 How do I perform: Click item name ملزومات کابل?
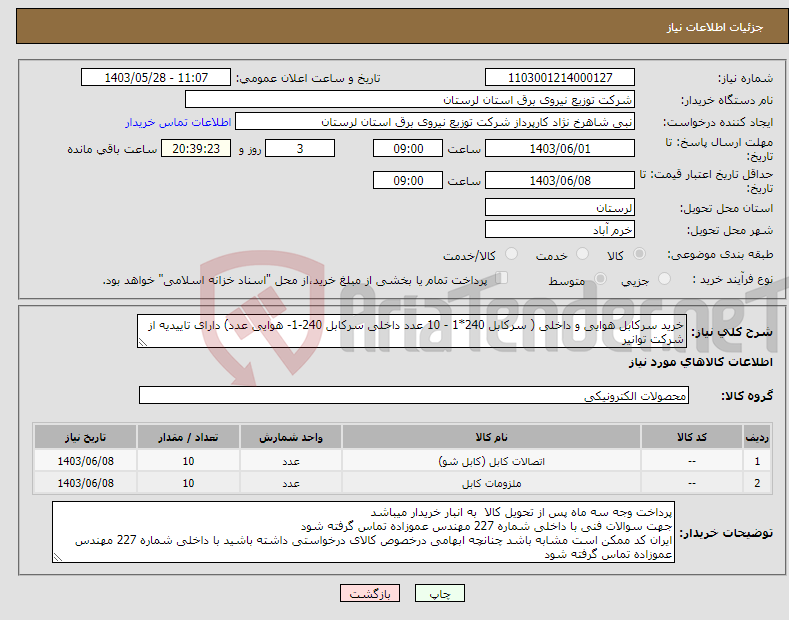tap(491, 483)
